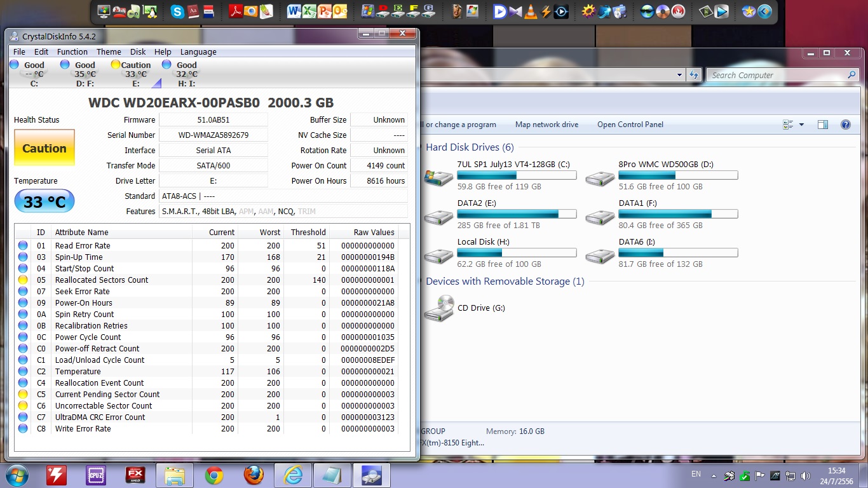The height and width of the screenshot is (488, 868).
Task: Toggle the Explorer preview pane icon
Action: click(x=823, y=125)
